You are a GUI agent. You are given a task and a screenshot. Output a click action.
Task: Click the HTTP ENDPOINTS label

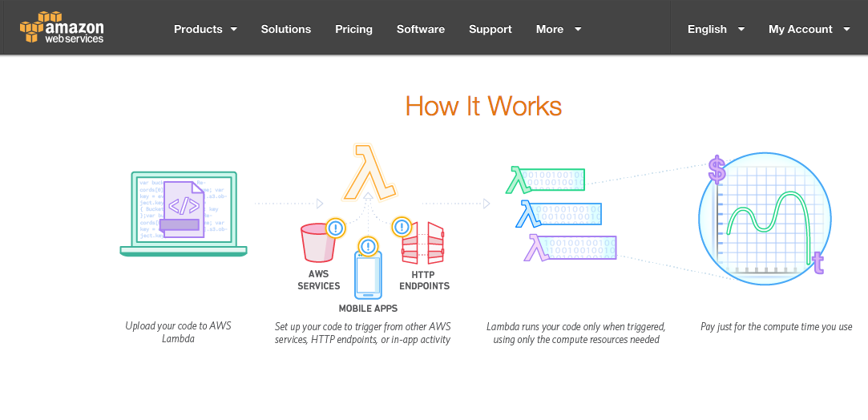click(425, 280)
